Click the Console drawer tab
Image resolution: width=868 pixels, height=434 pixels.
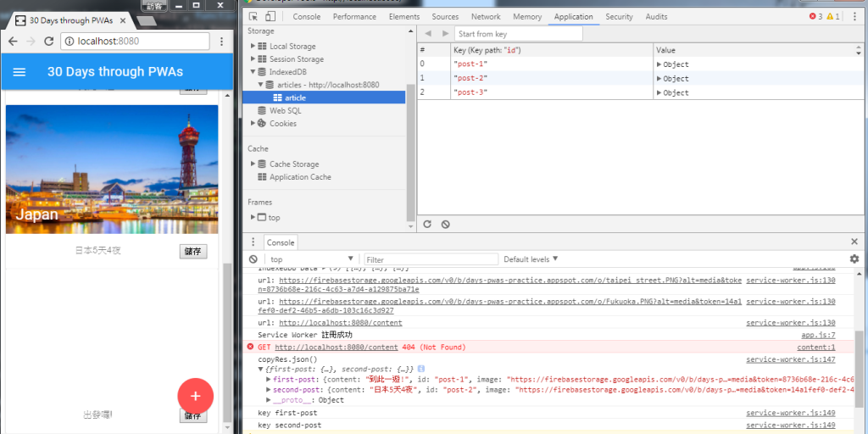point(281,242)
